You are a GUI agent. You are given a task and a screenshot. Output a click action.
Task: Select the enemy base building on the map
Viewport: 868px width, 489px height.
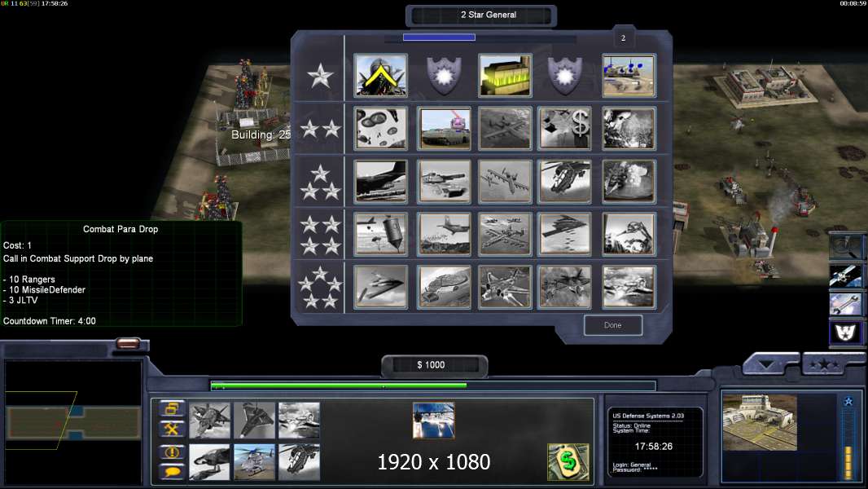click(765, 86)
